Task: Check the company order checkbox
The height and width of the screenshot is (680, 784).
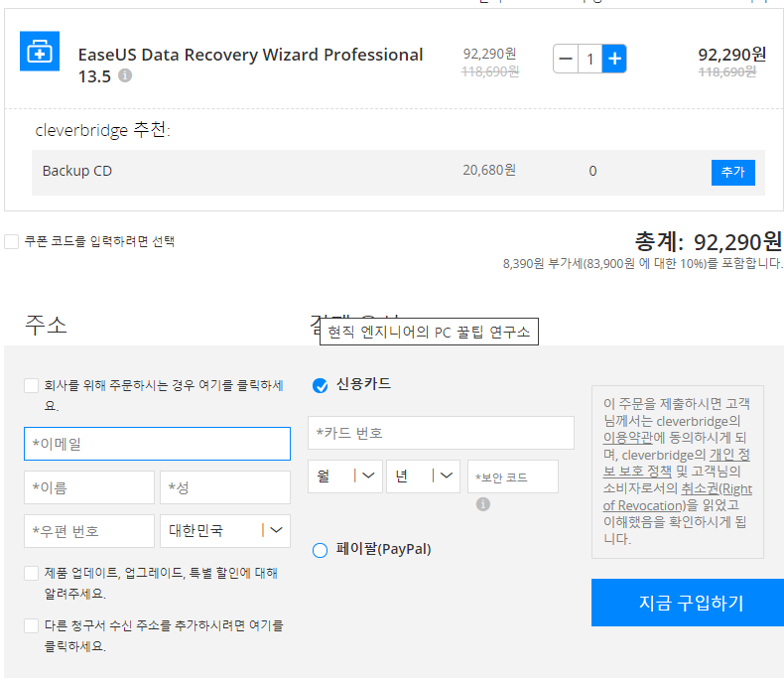Action: [31, 385]
